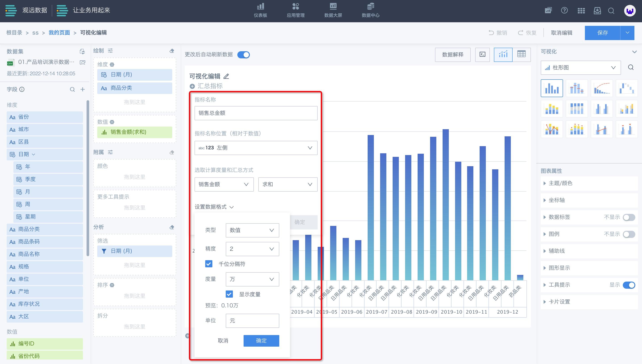Click the 根目录 breadcrumb
642x364 pixels.
(14, 33)
